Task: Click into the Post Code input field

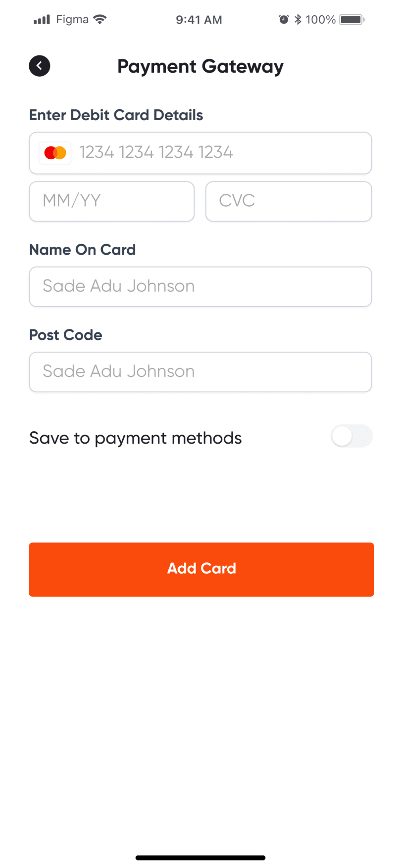Action: pos(200,372)
